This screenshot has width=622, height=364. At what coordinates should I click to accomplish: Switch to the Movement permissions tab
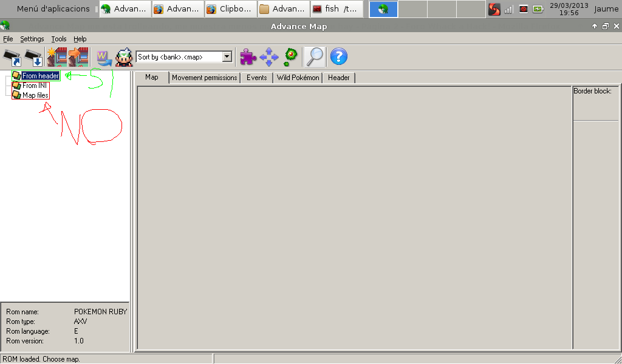(x=204, y=78)
